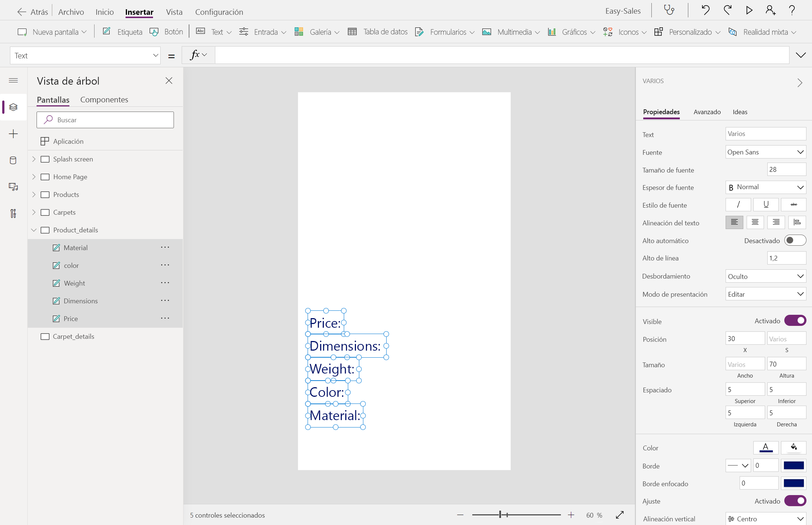Click the Botón insert button

(x=166, y=32)
